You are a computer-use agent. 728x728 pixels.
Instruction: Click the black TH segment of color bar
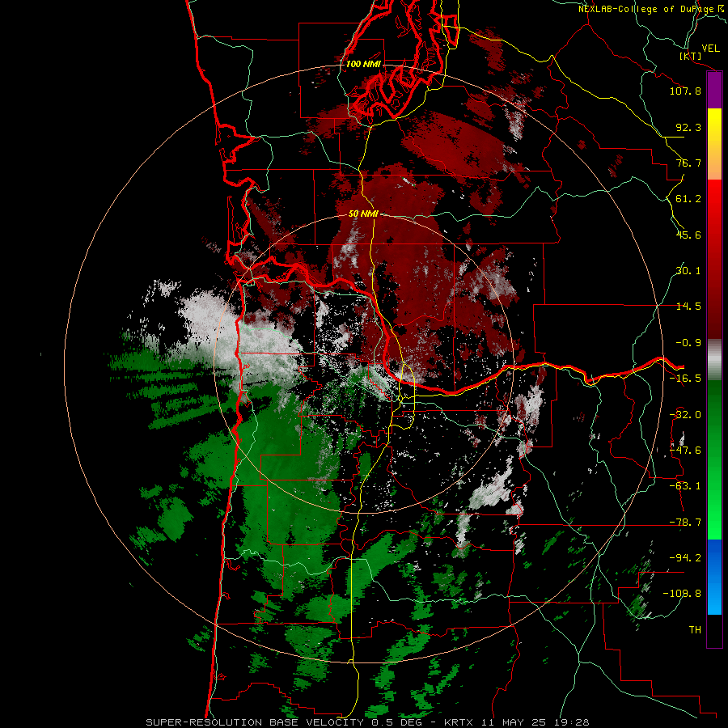[714, 630]
